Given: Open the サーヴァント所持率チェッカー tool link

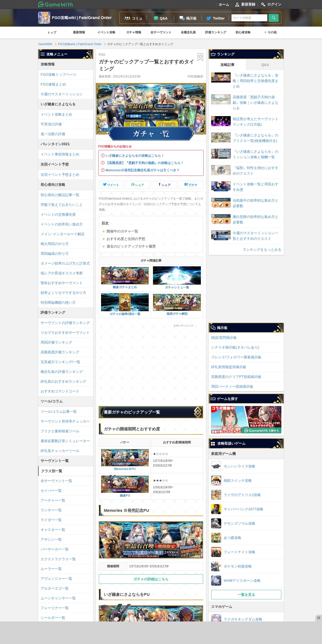Looking at the screenshot, I should (65, 422).
